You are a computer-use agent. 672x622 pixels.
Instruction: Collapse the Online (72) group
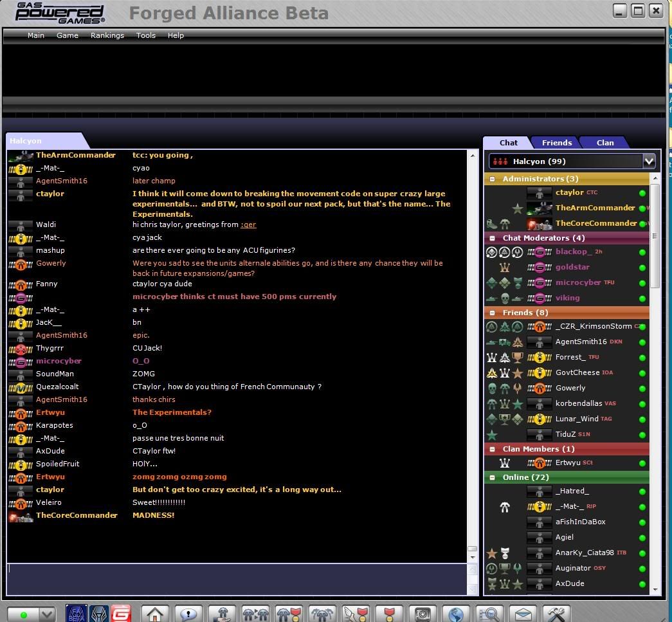[493, 478]
